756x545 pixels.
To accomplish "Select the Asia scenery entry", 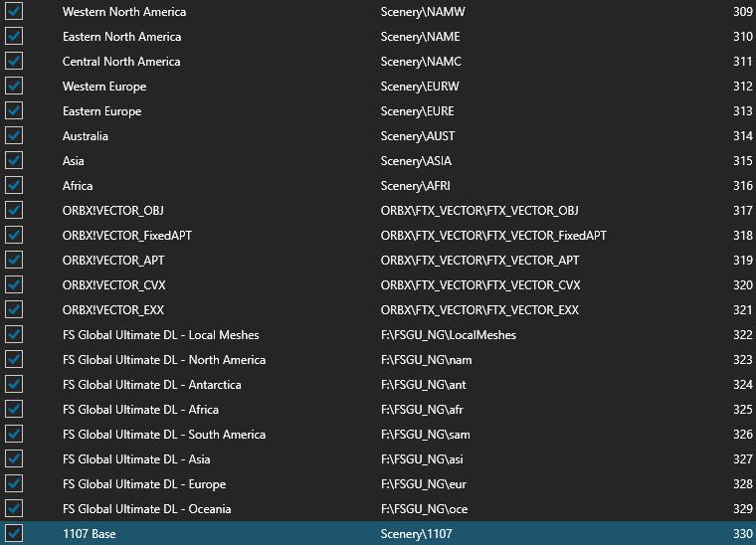I will [x=73, y=161].
